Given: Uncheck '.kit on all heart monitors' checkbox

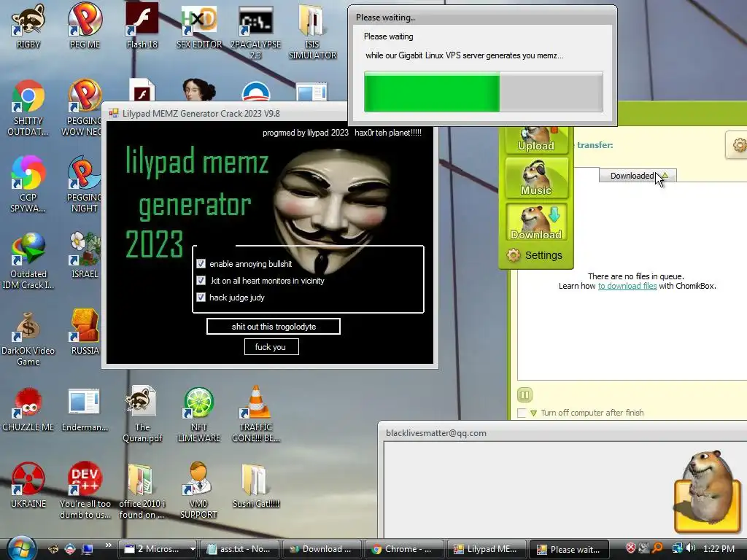Looking at the screenshot, I should point(201,281).
